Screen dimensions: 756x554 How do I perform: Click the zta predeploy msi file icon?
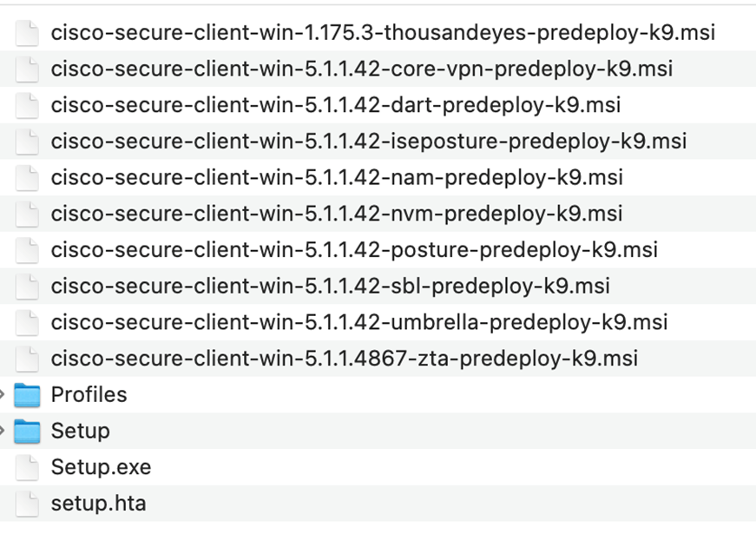click(27, 359)
